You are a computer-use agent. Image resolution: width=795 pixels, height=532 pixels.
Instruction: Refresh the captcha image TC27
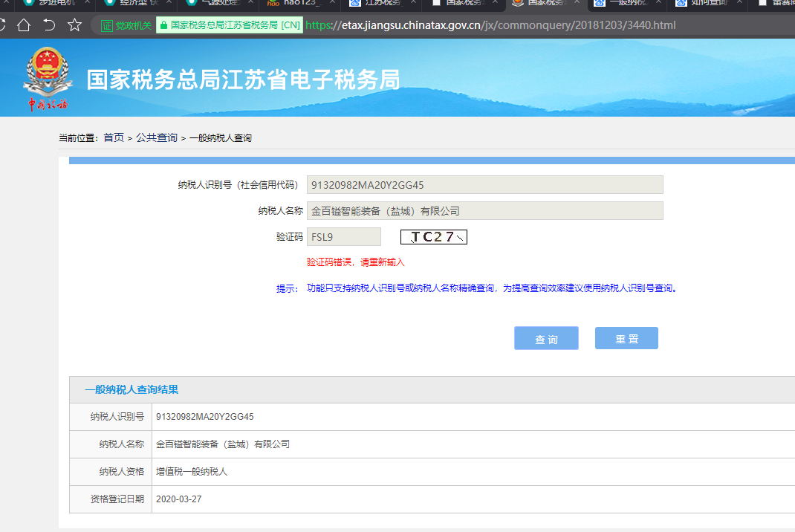[433, 237]
